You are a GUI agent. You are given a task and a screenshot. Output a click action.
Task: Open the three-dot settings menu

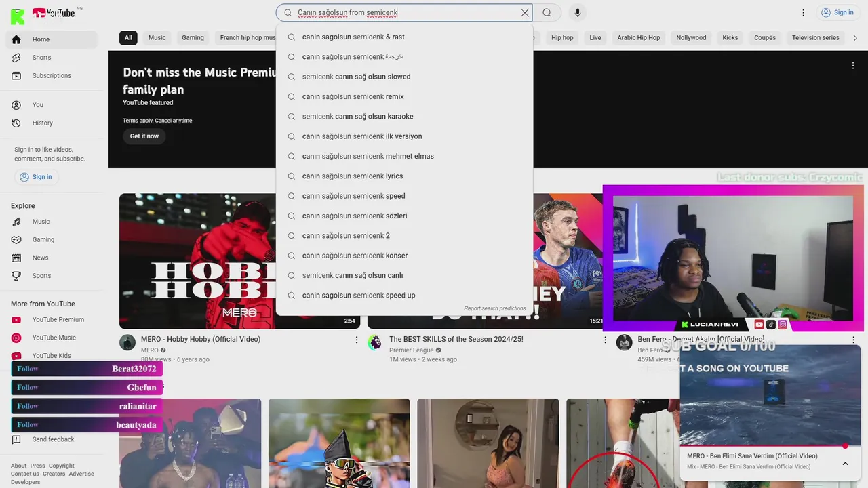coord(803,12)
